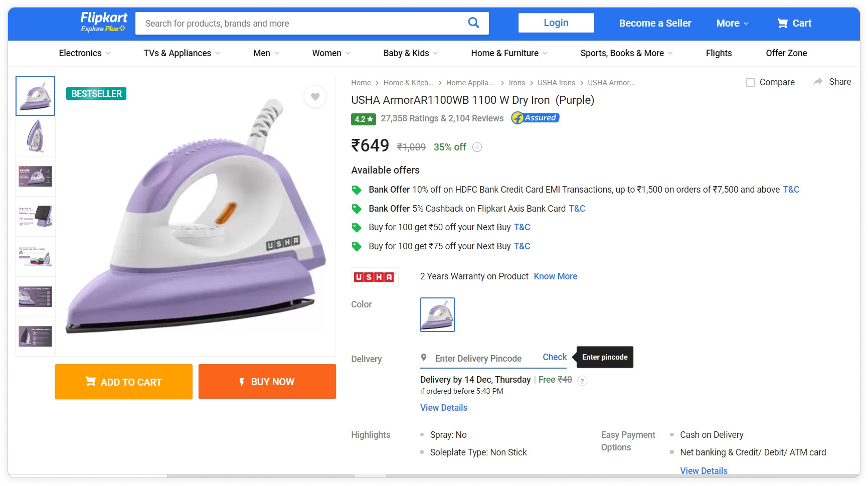Open the More dropdown in header
This screenshot has width=868, height=486.
pyautogui.click(x=732, y=23)
